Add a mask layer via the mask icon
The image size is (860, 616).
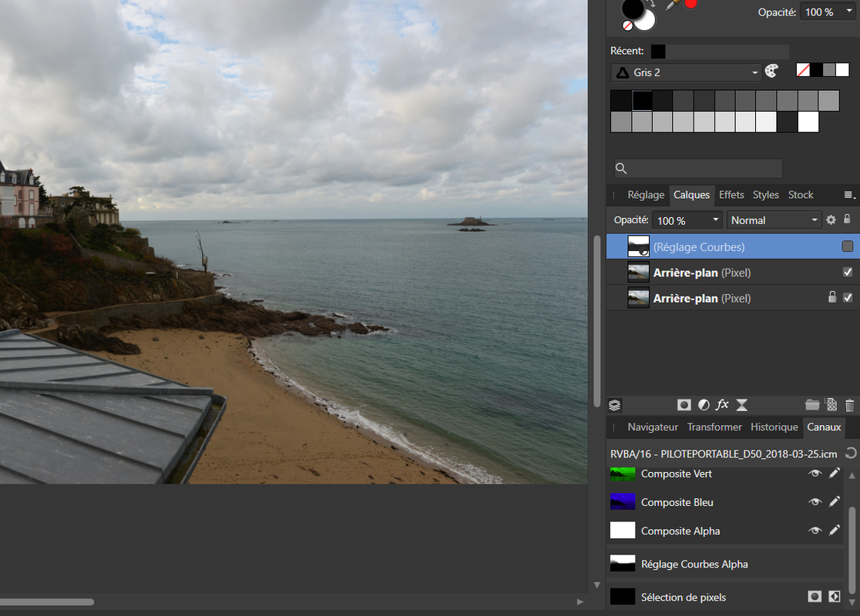click(x=684, y=405)
